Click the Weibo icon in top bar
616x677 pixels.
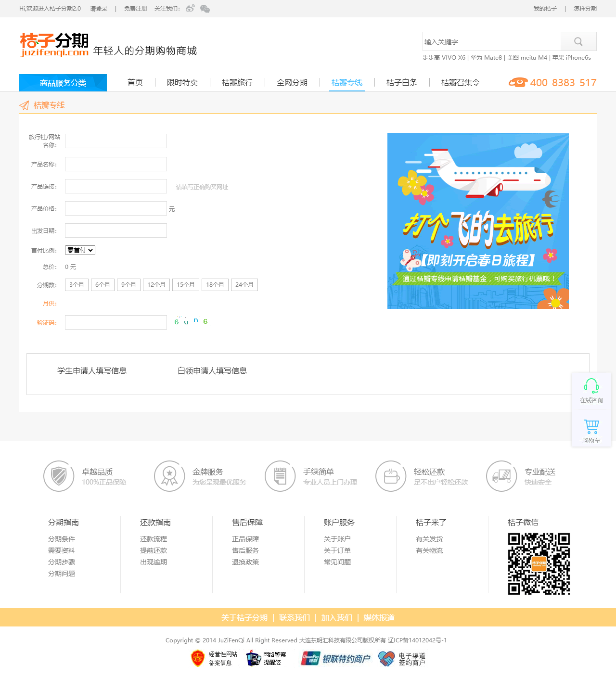pos(190,9)
